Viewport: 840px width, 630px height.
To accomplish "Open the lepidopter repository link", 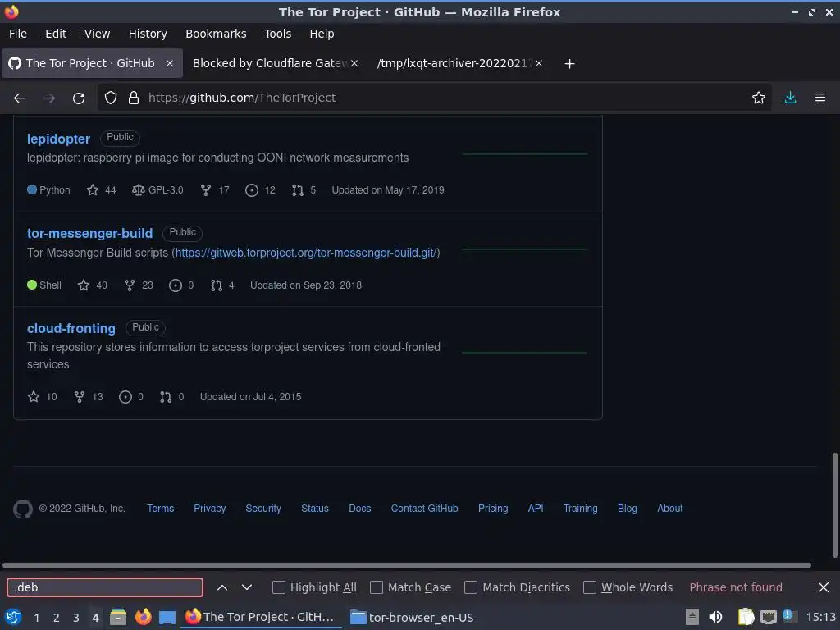I will click(x=58, y=139).
